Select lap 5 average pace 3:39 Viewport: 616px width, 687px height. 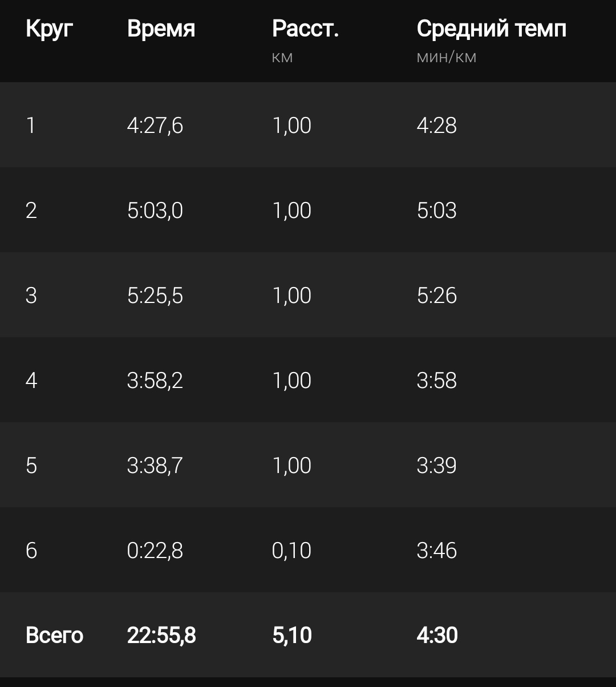[x=436, y=466]
